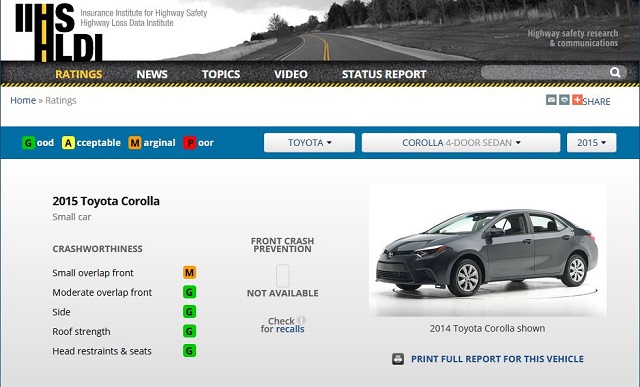Viewport: 640px width, 387px height.
Task: Click the CRASHWORTHINESS heading
Action: 97,249
